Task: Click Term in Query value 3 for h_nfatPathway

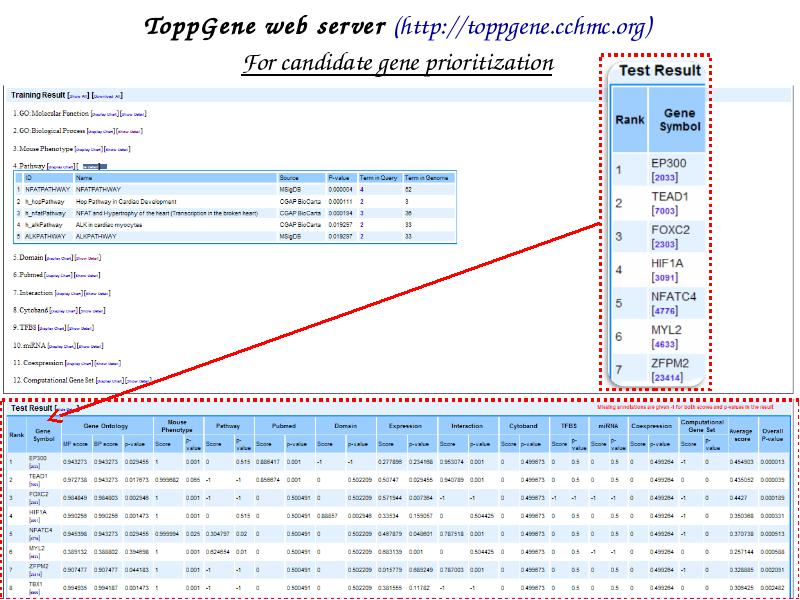Action: (362, 213)
